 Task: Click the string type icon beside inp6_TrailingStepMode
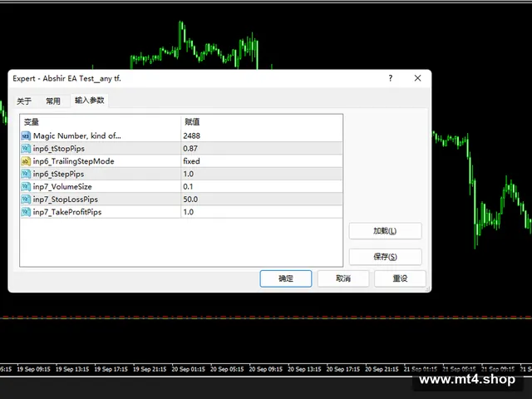point(26,161)
